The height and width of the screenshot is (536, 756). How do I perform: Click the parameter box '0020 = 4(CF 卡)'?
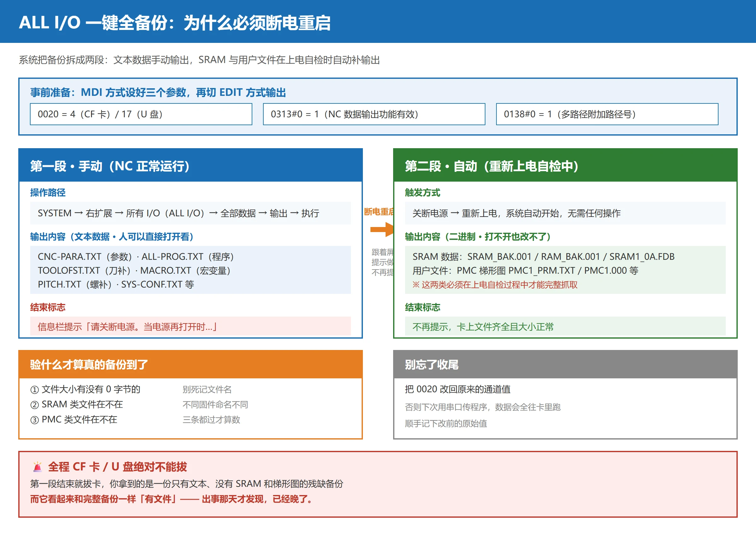pos(141,114)
